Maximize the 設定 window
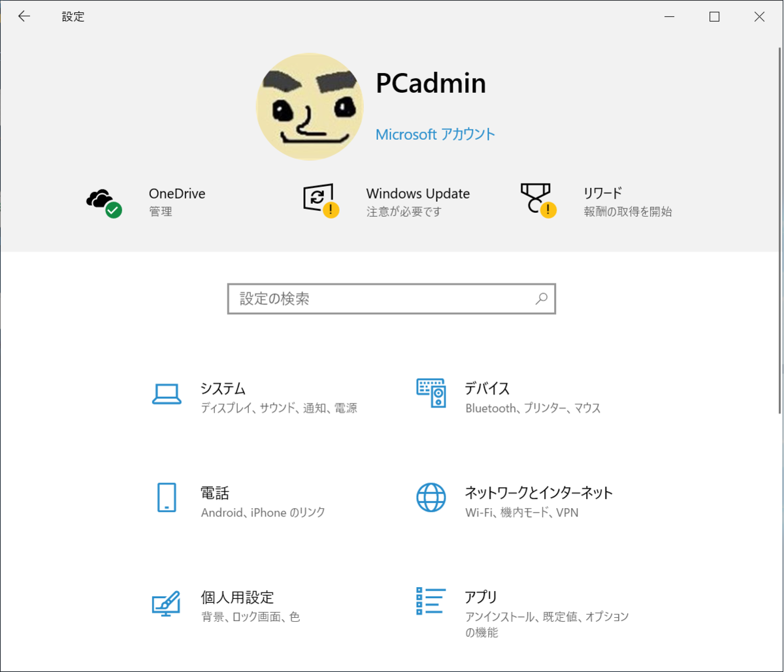Screen dimensions: 784x672 click(714, 17)
